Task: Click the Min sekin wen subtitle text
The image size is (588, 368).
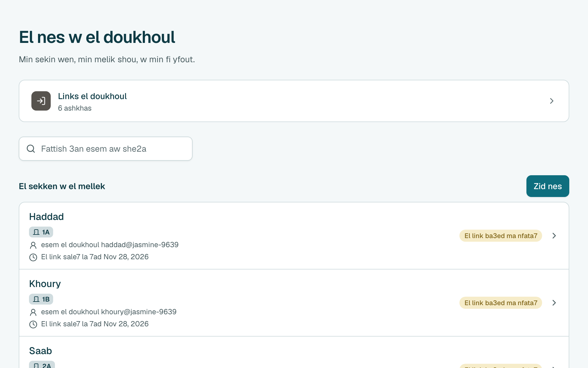Action: coord(107,60)
